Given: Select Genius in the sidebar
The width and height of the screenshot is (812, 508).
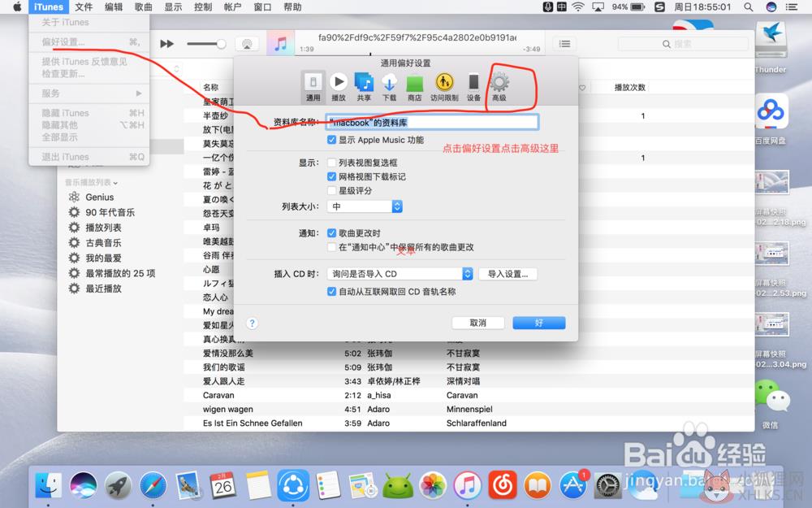Looking at the screenshot, I should [99, 197].
